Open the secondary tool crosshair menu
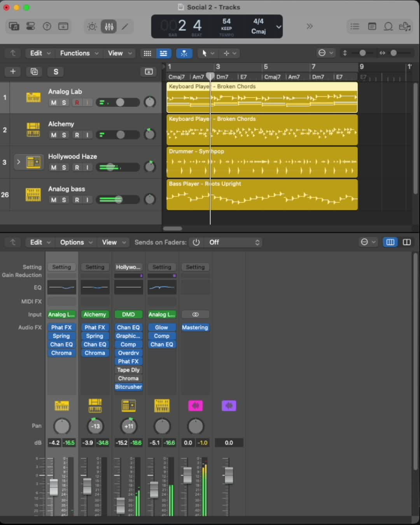 (229, 53)
